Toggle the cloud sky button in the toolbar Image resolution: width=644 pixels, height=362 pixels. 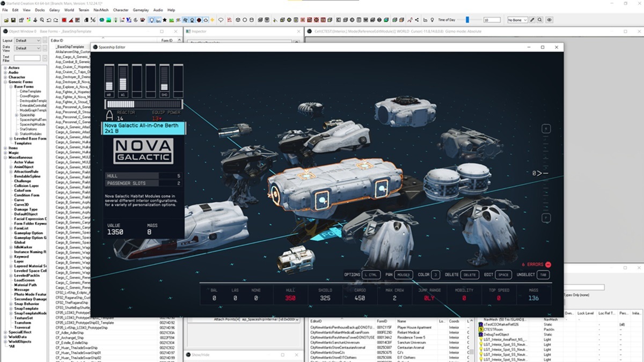pos(205,20)
